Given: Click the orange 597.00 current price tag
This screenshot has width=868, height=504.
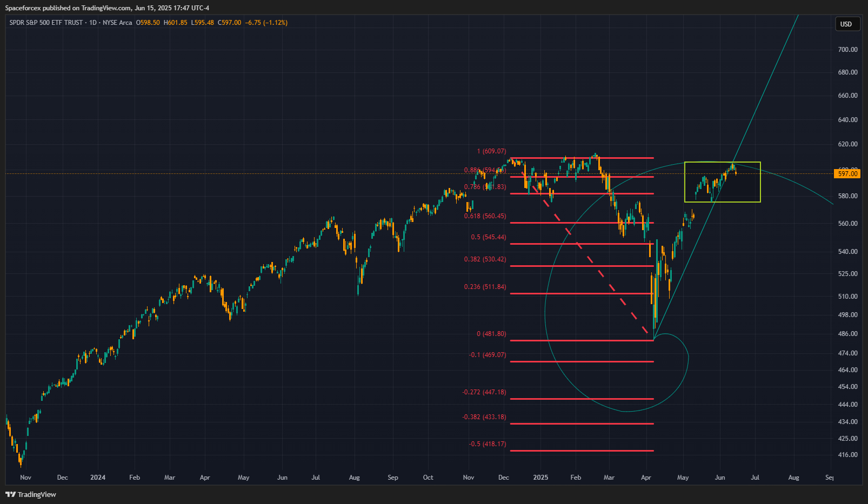Looking at the screenshot, I should click(x=847, y=173).
